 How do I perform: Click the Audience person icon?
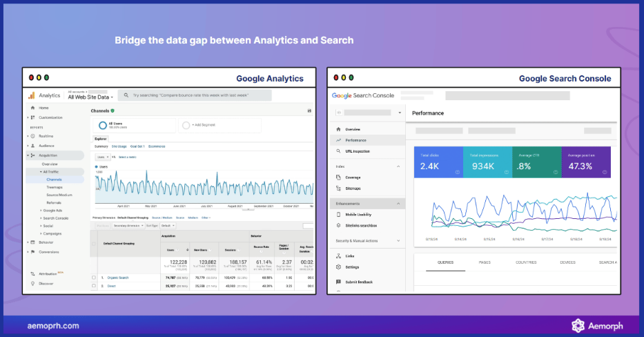coord(32,146)
